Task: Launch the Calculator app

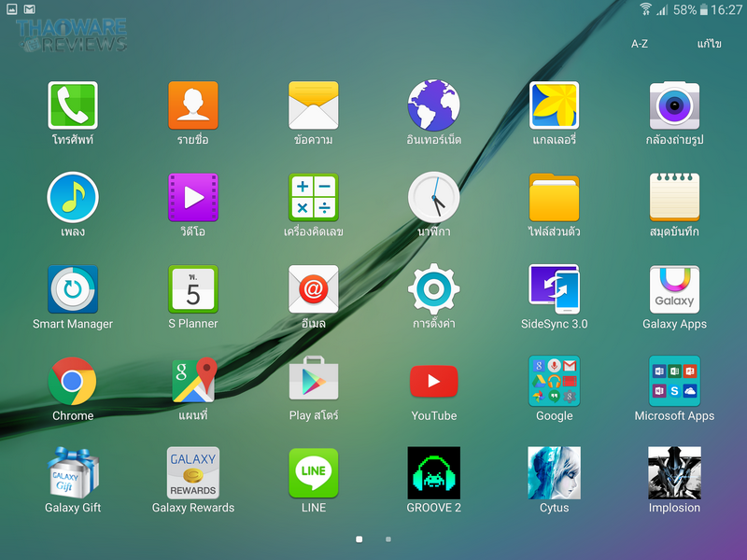Action: click(x=314, y=197)
